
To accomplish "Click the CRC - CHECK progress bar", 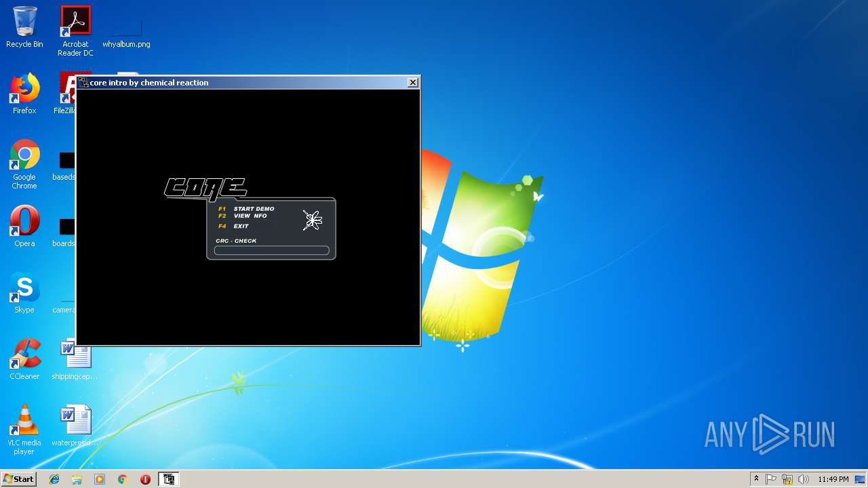I will [x=271, y=251].
